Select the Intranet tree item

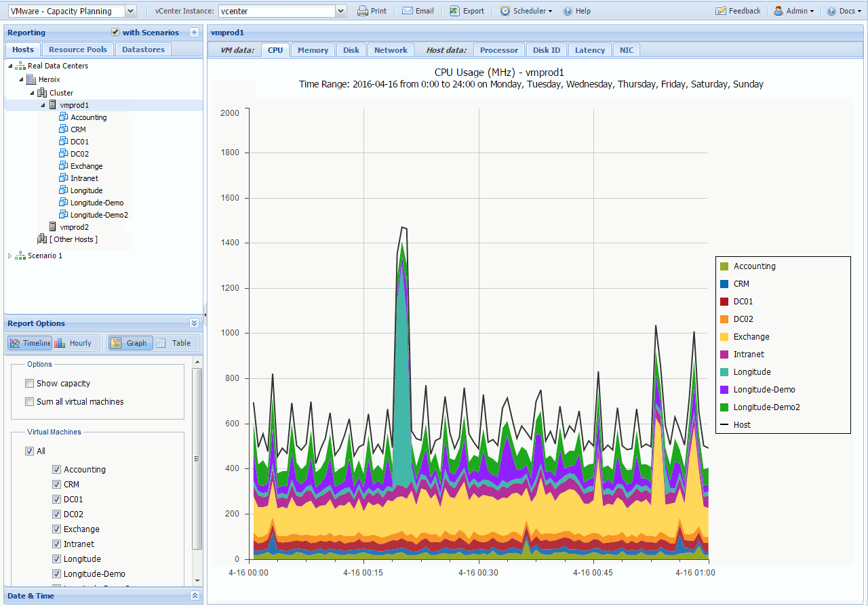84,178
